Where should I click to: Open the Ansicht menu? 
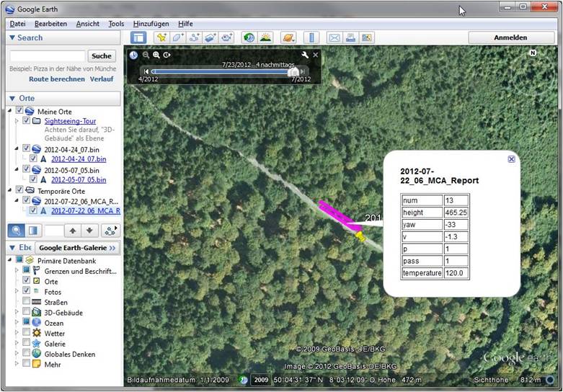(87, 24)
